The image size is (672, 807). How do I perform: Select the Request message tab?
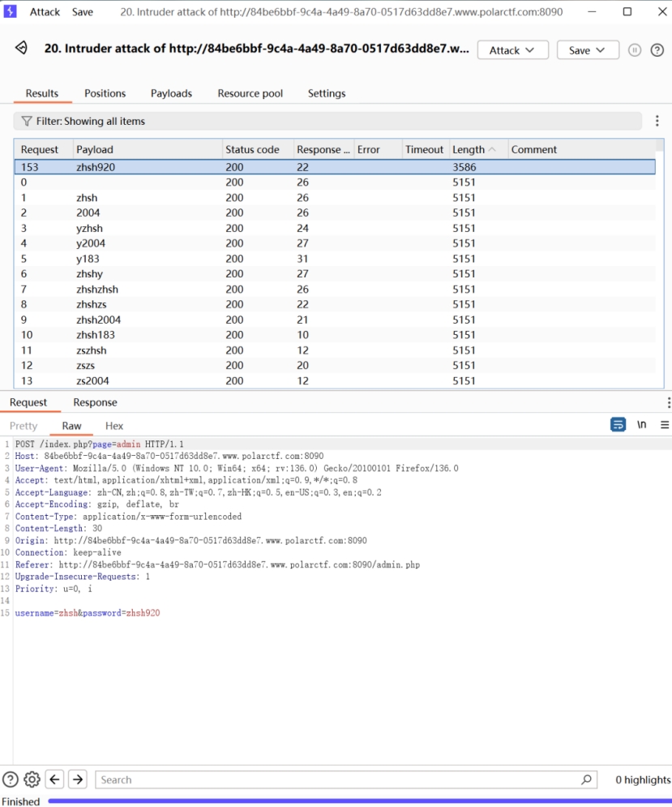point(28,402)
